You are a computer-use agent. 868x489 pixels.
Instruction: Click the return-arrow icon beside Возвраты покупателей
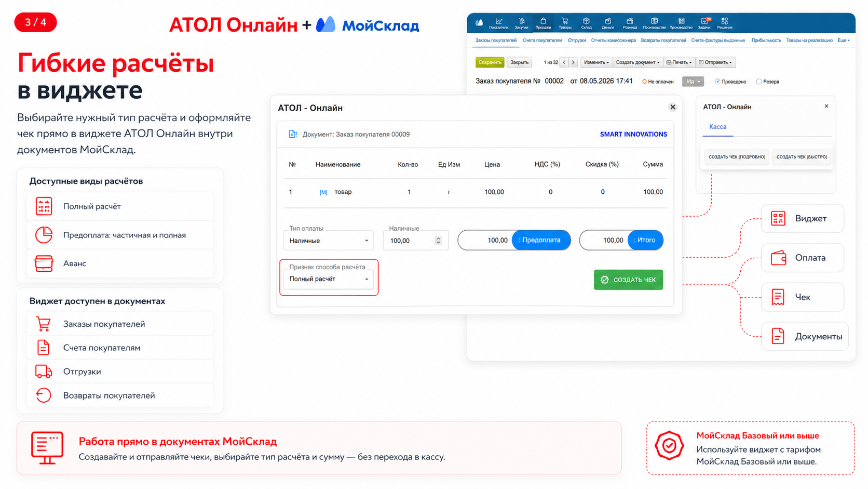point(44,395)
